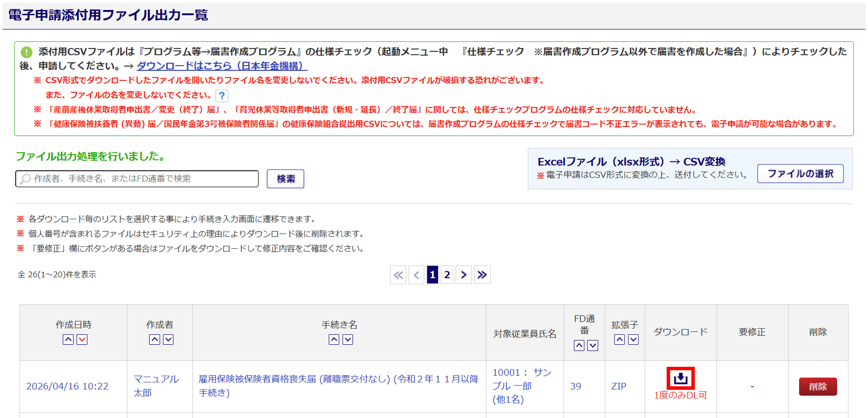Click ファイルの選択 button
Viewport: 868px width, 418px height.
[800, 174]
